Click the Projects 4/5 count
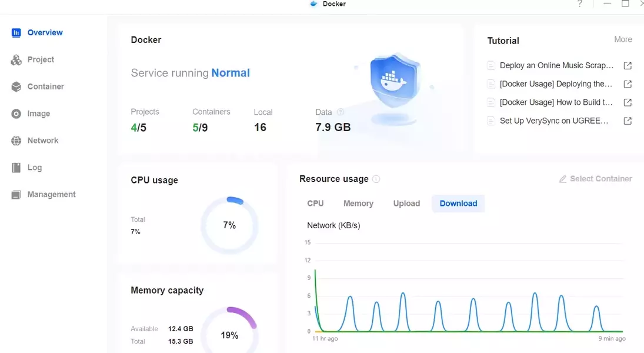 click(138, 128)
